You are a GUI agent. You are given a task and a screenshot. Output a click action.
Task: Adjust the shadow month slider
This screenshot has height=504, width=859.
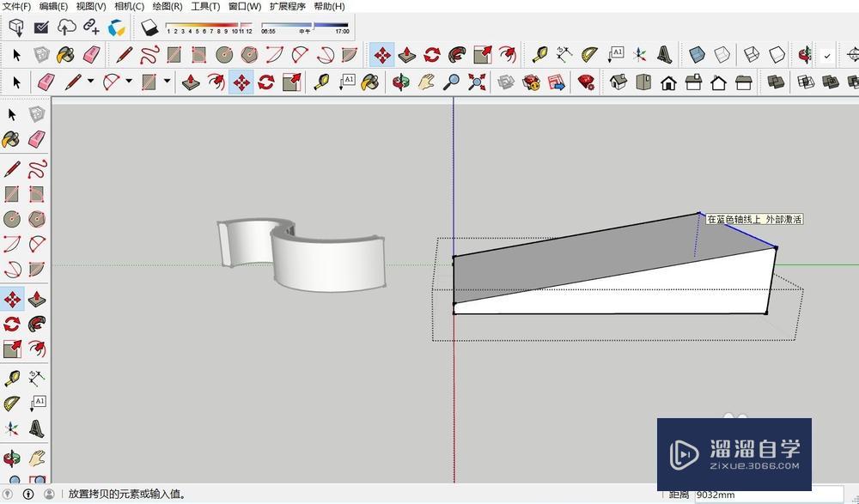pos(209,27)
